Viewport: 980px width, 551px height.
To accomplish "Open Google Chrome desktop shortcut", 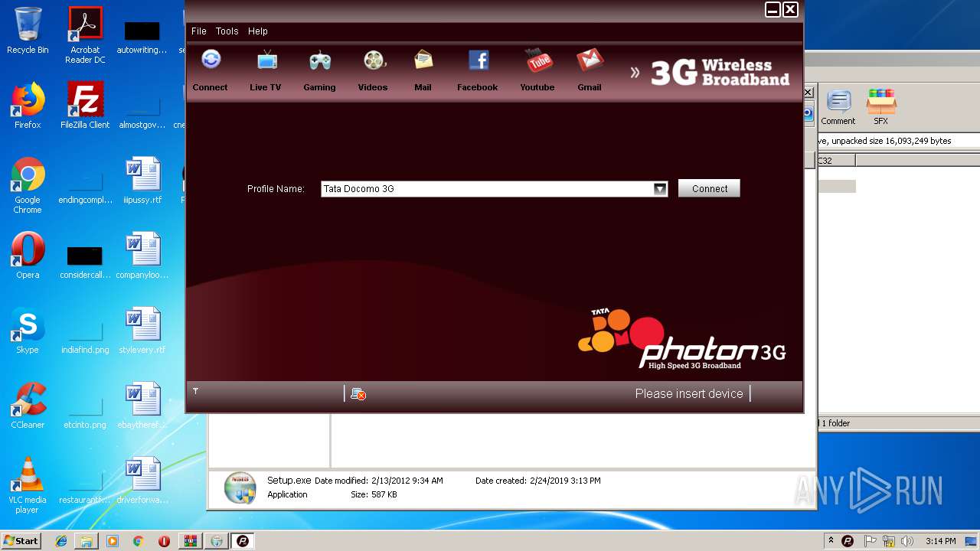I will tap(28, 185).
